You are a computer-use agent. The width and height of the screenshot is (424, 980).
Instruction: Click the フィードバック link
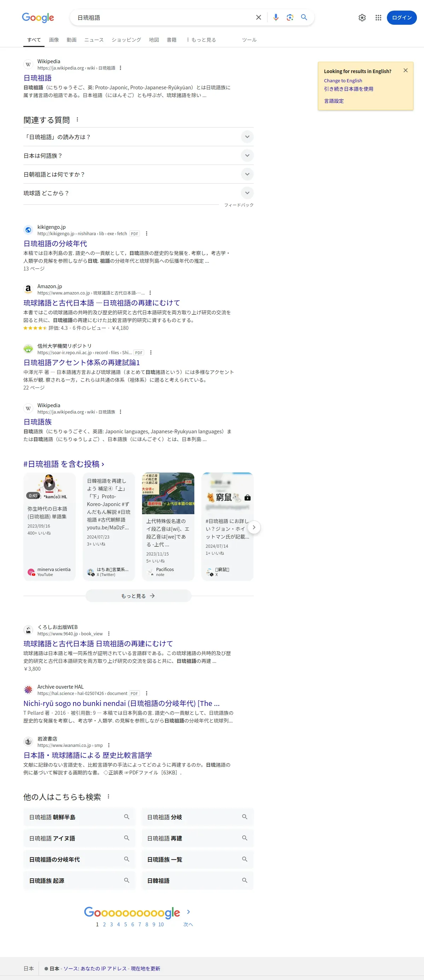[x=238, y=205]
